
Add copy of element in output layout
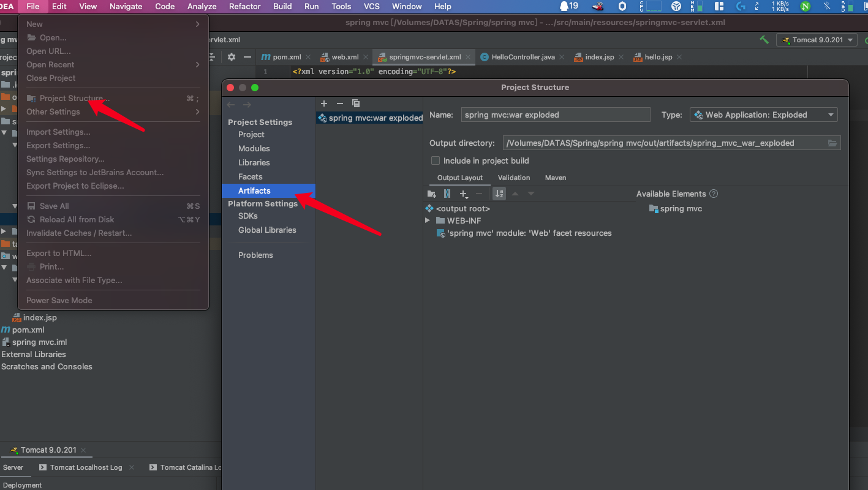pos(464,194)
